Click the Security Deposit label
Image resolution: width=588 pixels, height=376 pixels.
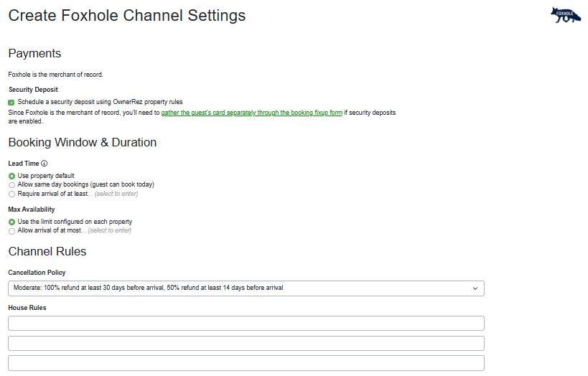pyautogui.click(x=33, y=90)
